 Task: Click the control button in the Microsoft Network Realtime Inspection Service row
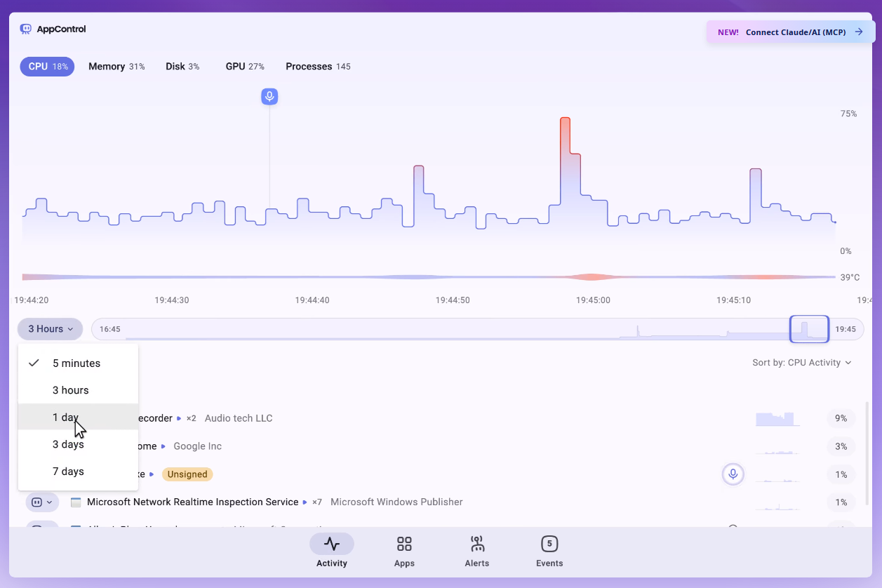coord(42,502)
